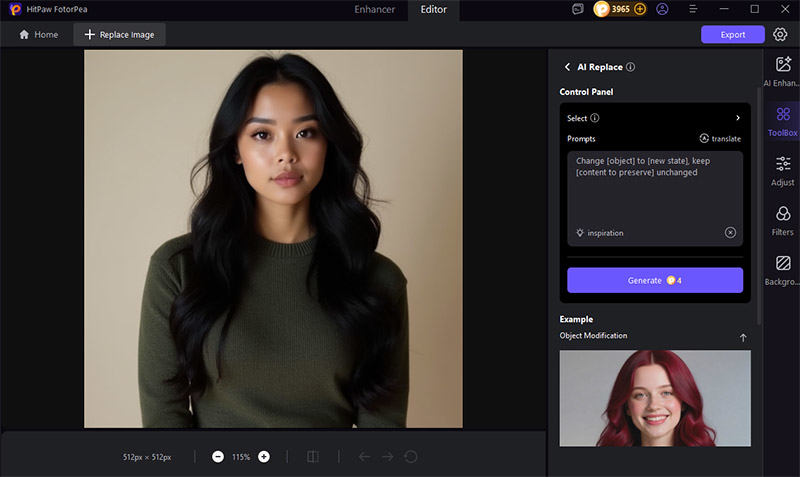Open the Background tool
This screenshot has height=477, width=800.
[x=782, y=270]
